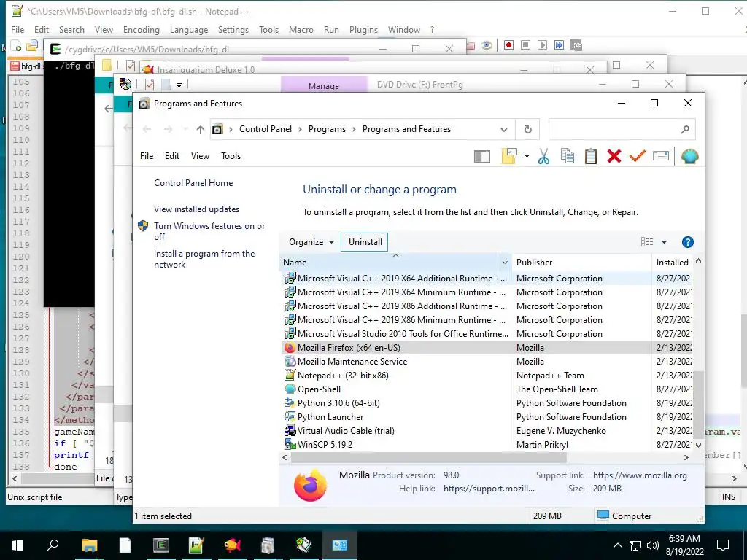The width and height of the screenshot is (747, 560).
Task: Click the folder options toolbar icon
Action: [x=509, y=156]
